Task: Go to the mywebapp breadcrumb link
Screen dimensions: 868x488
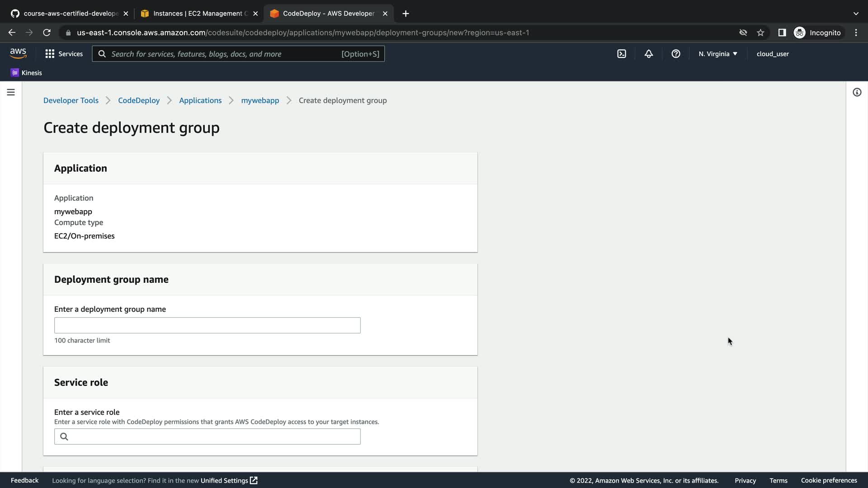Action: click(260, 100)
